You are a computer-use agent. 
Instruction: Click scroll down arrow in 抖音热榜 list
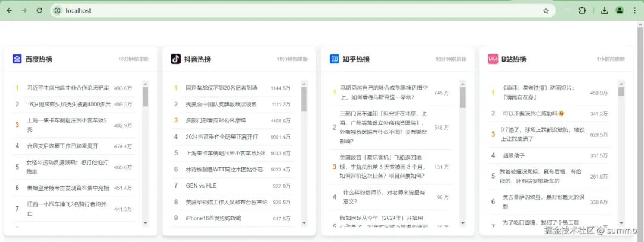pyautogui.click(x=304, y=223)
